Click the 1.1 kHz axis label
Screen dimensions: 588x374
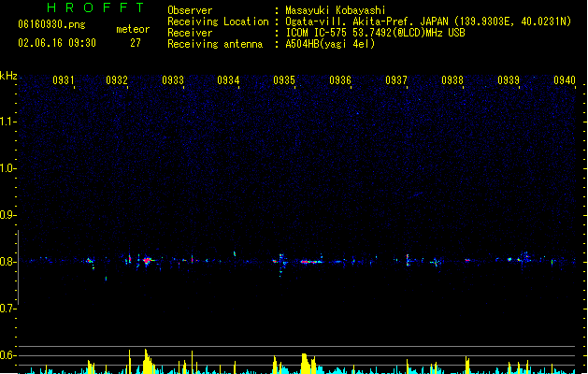pyautogui.click(x=7, y=122)
